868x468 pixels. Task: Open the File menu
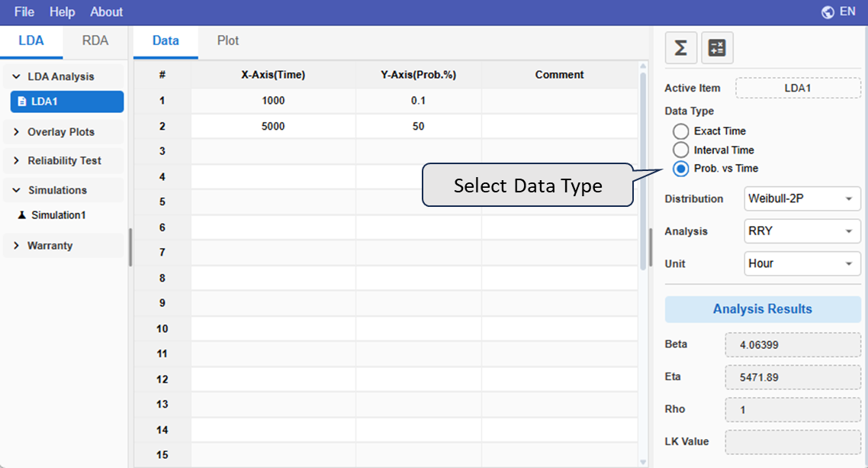[x=24, y=12]
